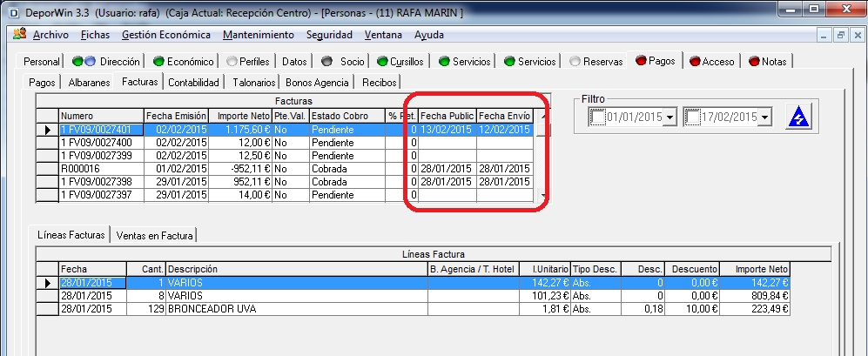Restore the inner Personas child window
The image size is (868, 356).
tap(841, 35)
